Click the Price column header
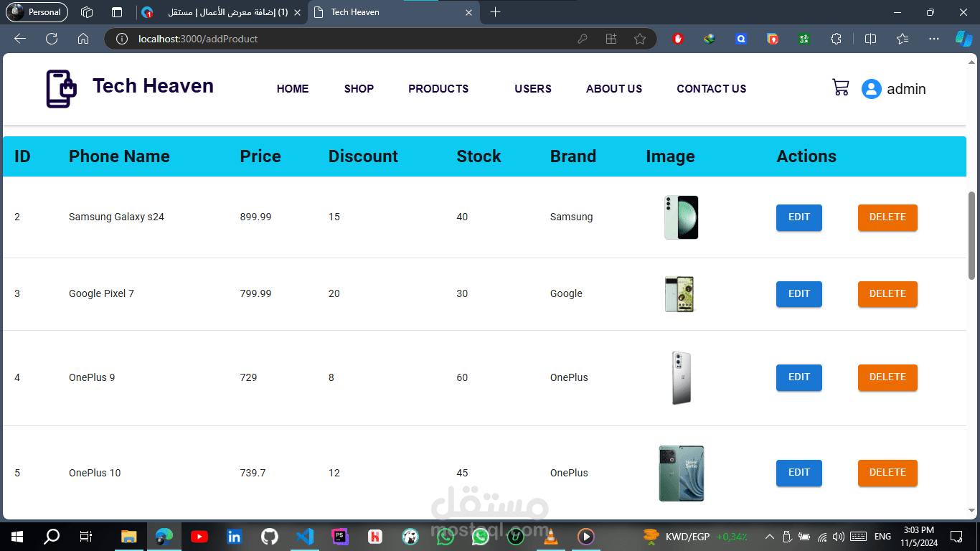 click(x=260, y=156)
